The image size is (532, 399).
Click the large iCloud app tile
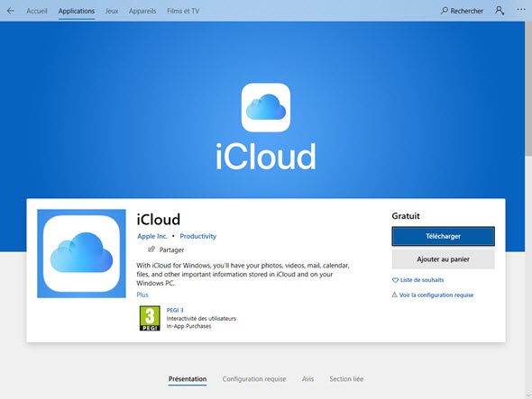point(81,254)
